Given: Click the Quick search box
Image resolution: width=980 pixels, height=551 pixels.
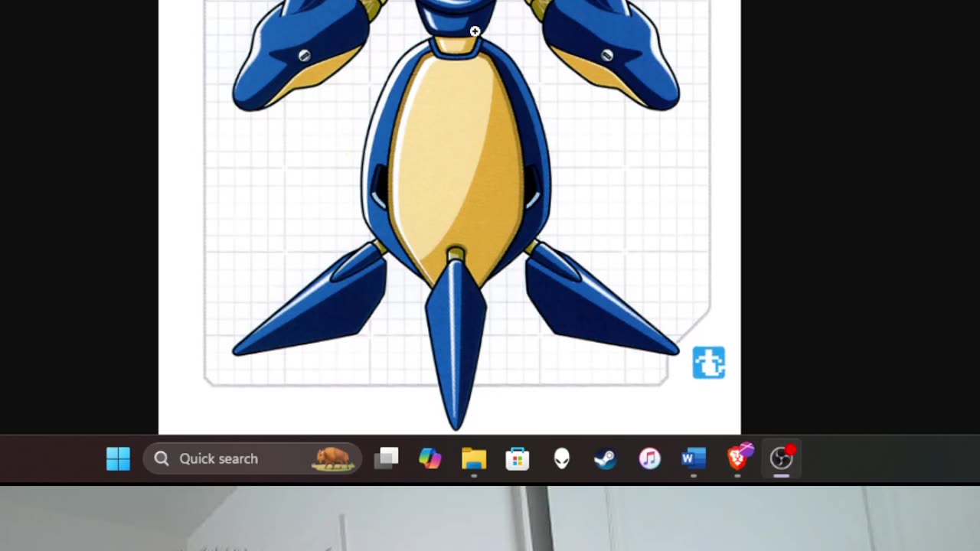Looking at the screenshot, I should 252,458.
